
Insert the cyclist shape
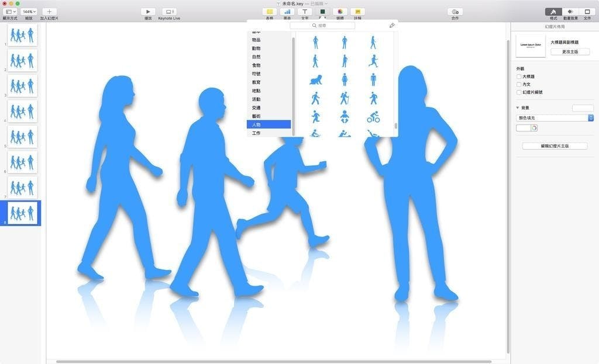[373, 117]
